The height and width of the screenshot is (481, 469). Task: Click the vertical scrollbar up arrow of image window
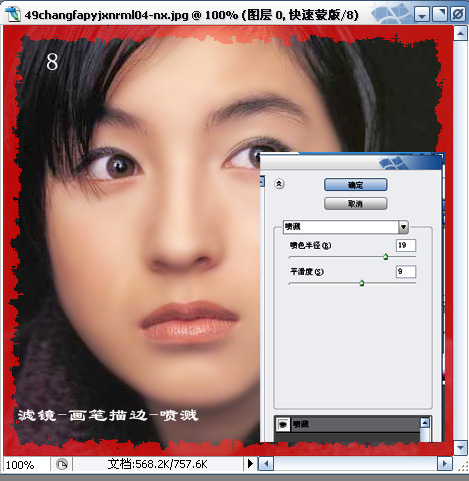(x=460, y=33)
